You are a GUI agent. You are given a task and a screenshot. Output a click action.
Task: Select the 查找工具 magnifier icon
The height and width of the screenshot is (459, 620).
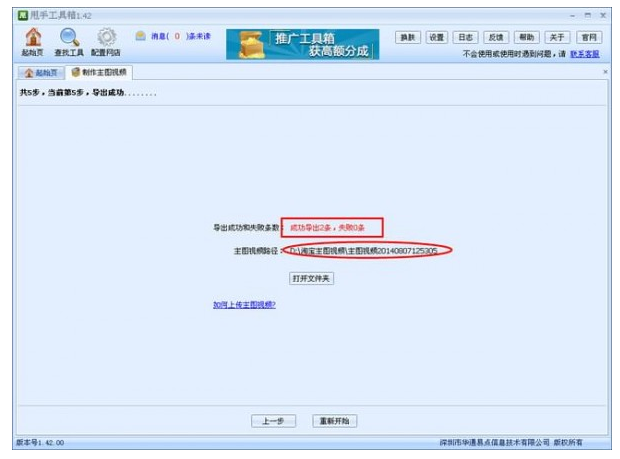69,37
